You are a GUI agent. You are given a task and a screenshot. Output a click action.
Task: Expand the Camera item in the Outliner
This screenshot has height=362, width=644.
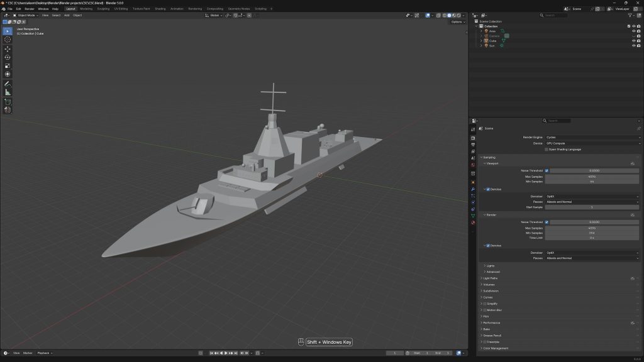[481, 36]
